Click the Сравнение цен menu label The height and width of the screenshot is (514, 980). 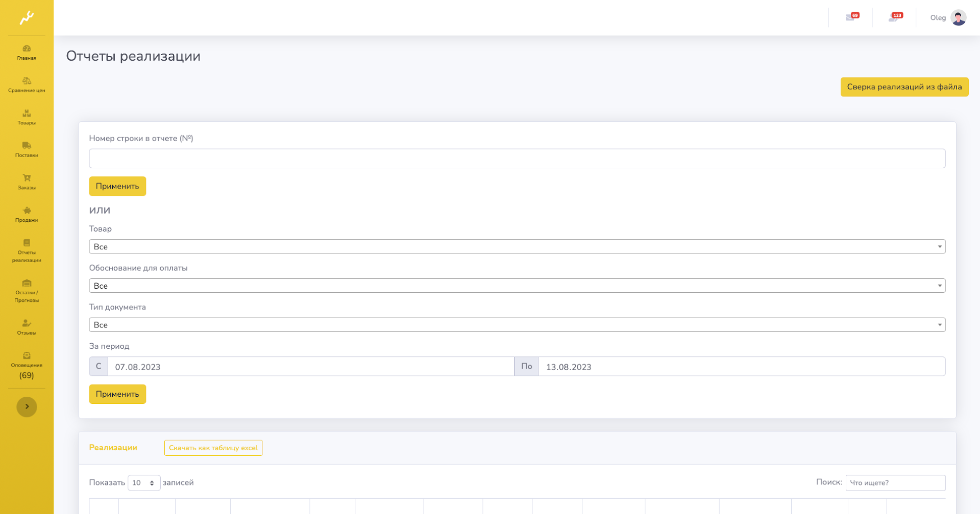point(27,91)
